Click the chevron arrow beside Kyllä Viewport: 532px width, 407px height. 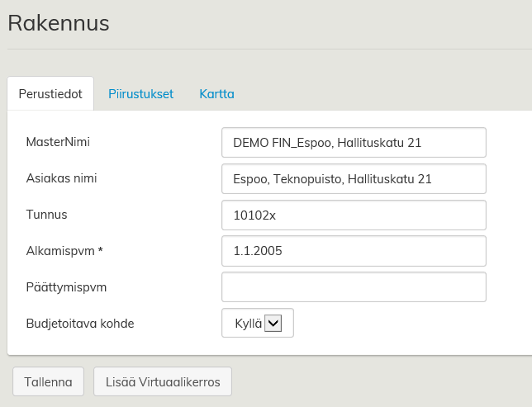[x=273, y=324]
